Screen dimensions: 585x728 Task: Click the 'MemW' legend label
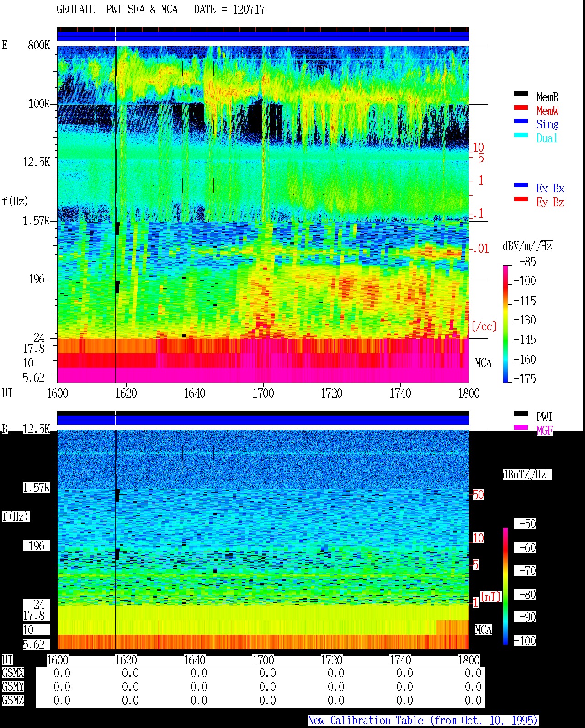[548, 111]
